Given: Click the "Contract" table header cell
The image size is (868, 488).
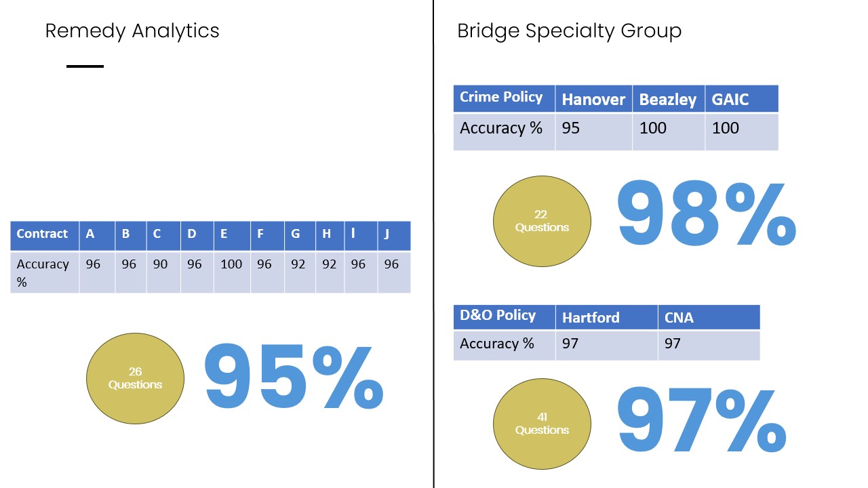Looking at the screenshot, I should click(45, 235).
